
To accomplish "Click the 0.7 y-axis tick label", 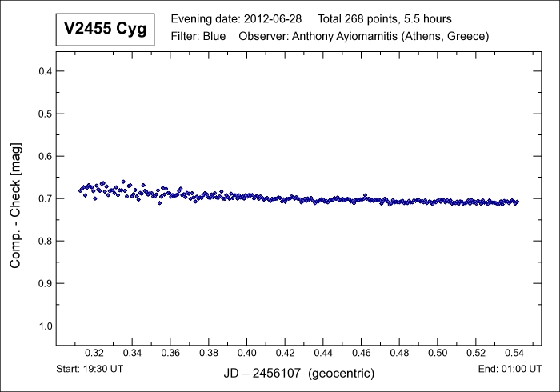I will pyautogui.click(x=46, y=198).
